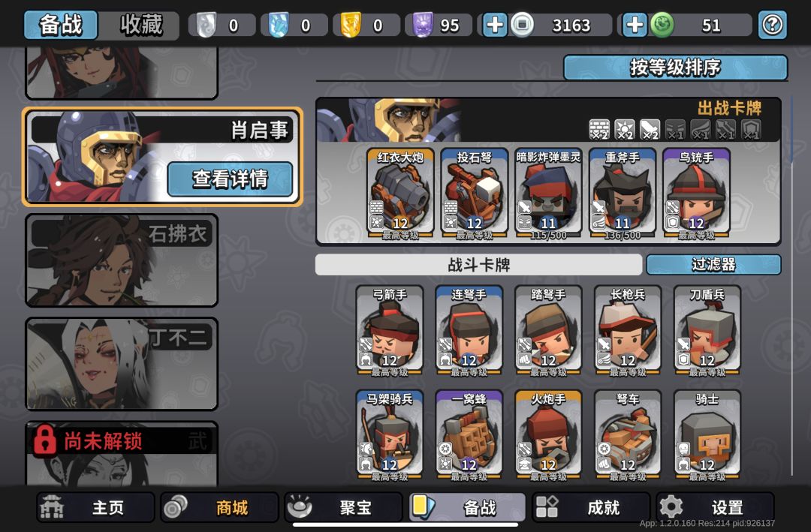The height and width of the screenshot is (532, 811).
Task: Switch to the 收藏 tab
Action: (140, 25)
